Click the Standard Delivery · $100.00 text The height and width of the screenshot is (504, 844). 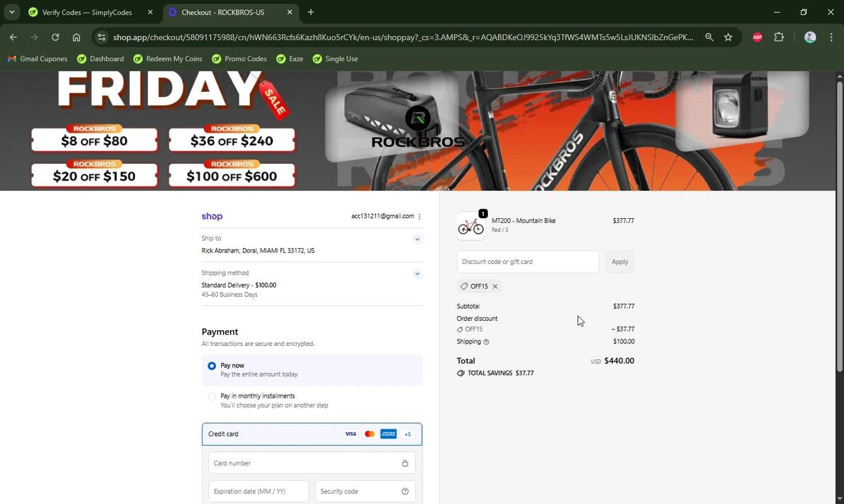[x=239, y=285]
